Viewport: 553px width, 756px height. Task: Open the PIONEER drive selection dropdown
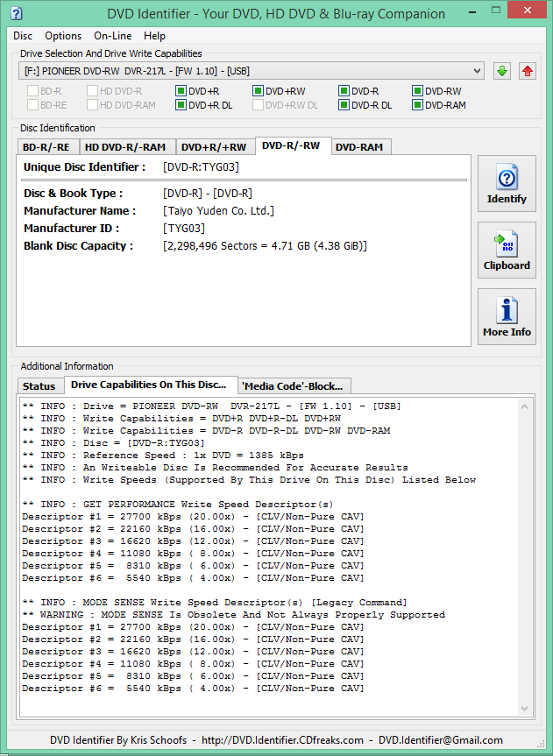coord(251,71)
